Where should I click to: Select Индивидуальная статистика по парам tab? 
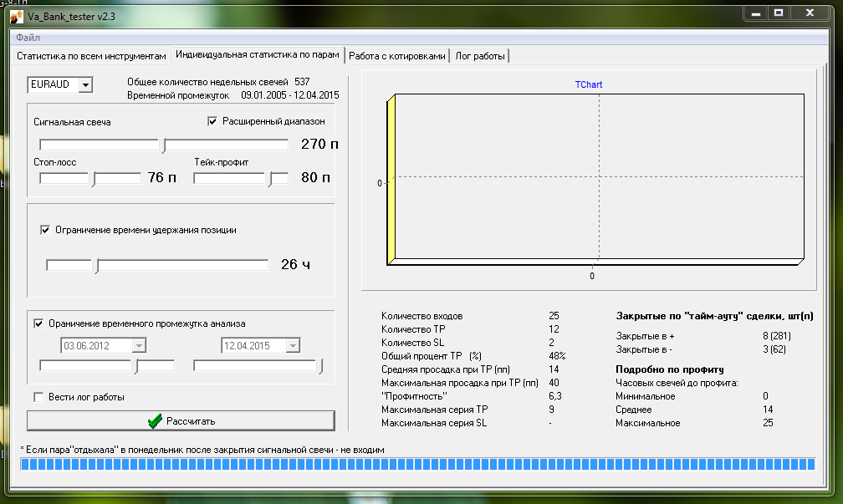(258, 54)
